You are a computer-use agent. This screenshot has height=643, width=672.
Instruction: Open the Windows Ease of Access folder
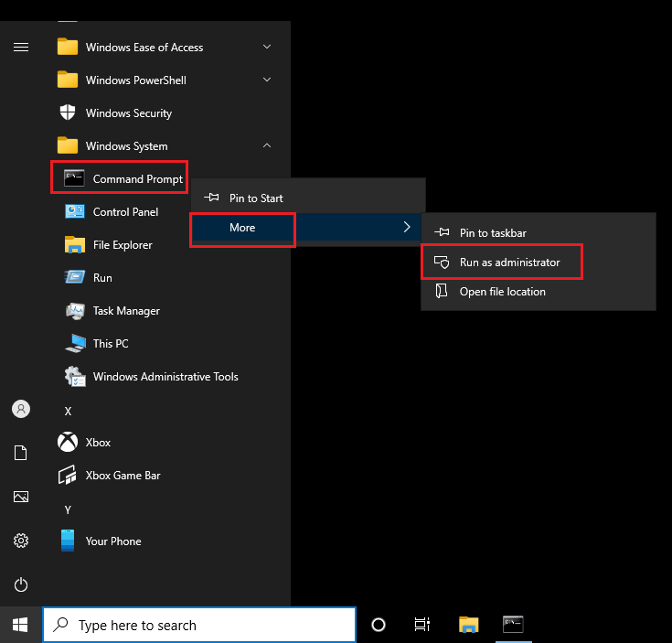click(166, 48)
